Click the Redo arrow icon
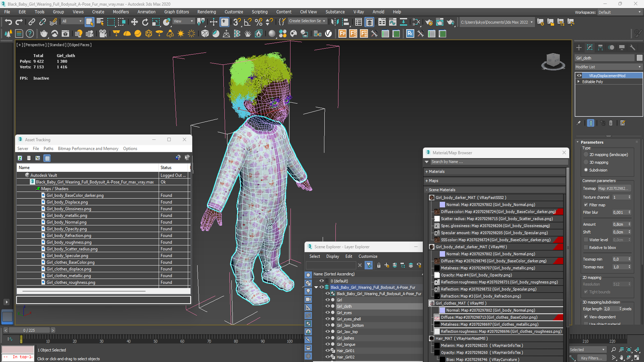Screen dimensions: 644x362 [x=19, y=22]
